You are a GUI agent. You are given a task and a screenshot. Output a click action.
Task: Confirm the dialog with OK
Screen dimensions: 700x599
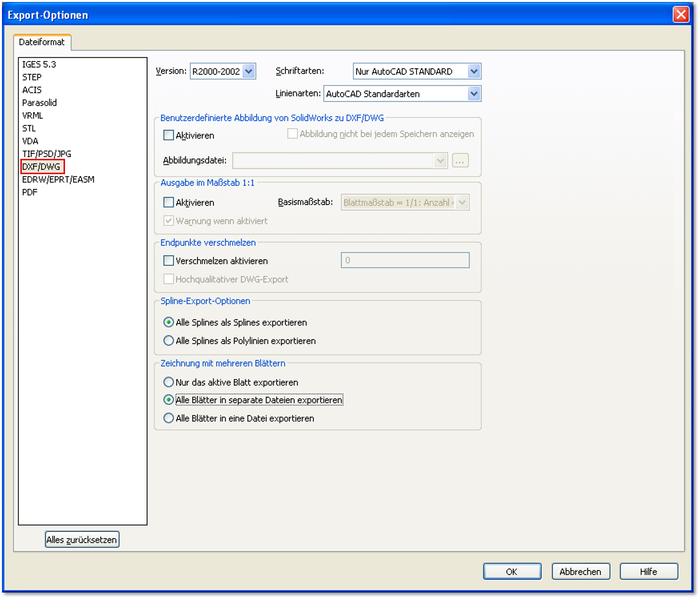click(x=512, y=572)
